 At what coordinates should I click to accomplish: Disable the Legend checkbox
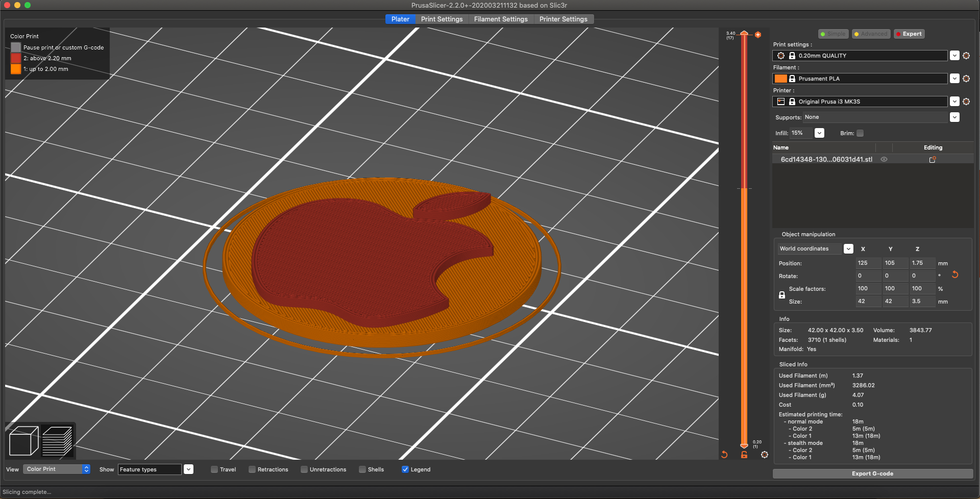[x=405, y=469]
